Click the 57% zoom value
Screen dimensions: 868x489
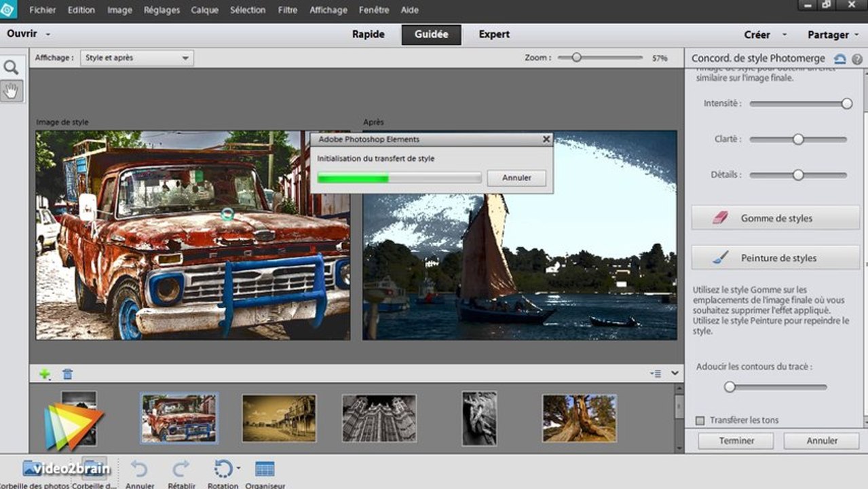tap(660, 58)
